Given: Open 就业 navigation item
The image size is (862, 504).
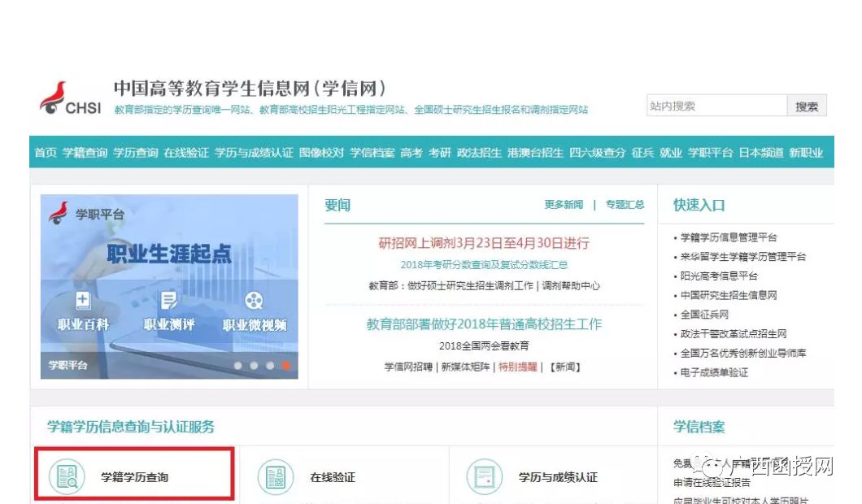Looking at the screenshot, I should click(x=671, y=152).
